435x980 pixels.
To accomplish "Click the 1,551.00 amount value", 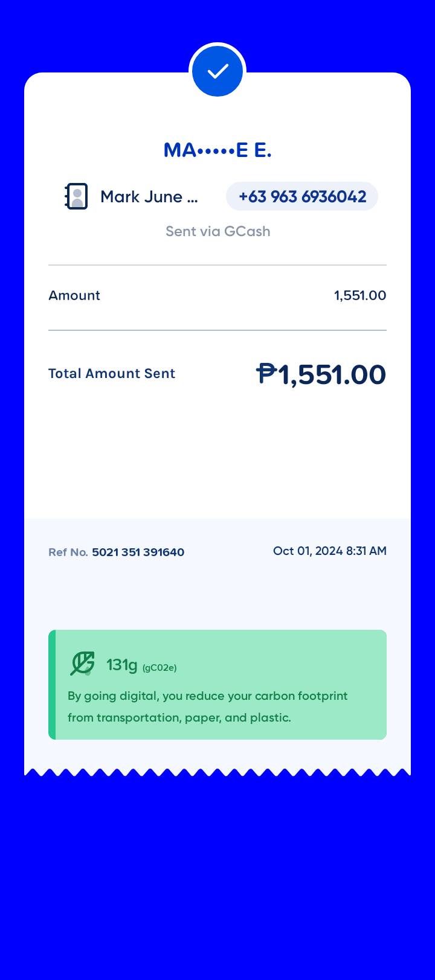I will [360, 295].
